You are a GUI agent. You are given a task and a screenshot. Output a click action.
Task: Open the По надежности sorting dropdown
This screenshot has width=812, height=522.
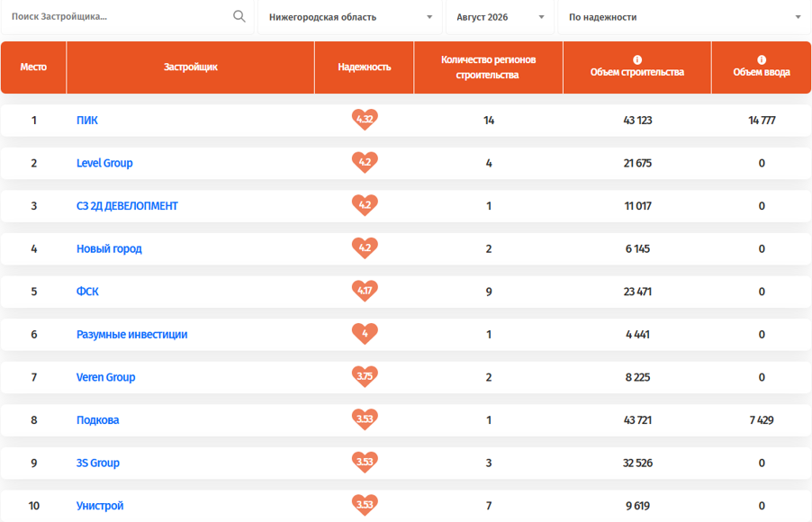(684, 17)
